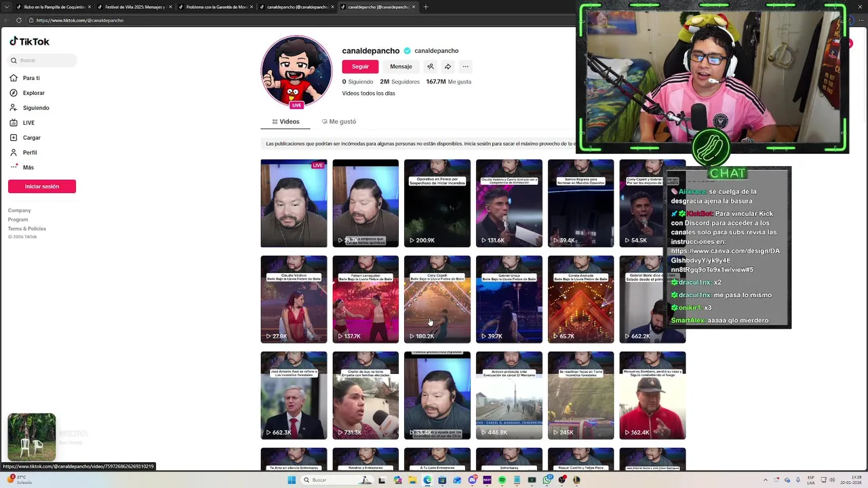Click the add-friend icon next to Mensaje
Image resolution: width=868 pixels, height=488 pixels.
(430, 66)
